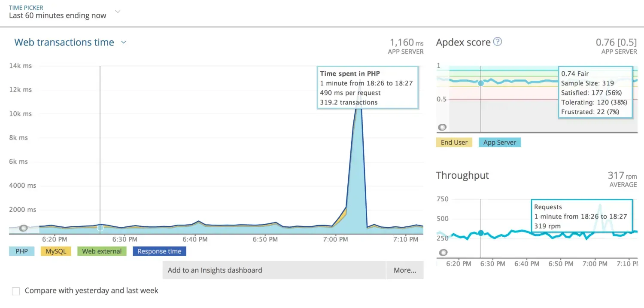Screen dimensions: 644x308
Task: Click the Apdex score help question mark icon
Action: tap(498, 42)
